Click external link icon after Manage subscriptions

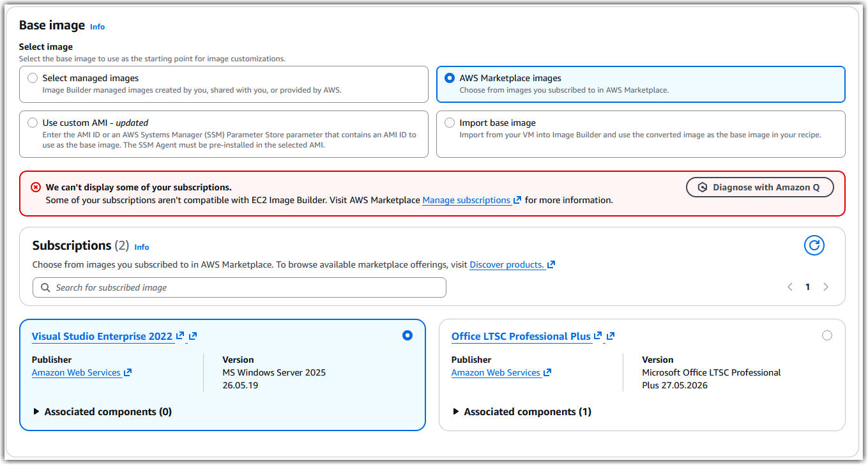click(x=517, y=200)
